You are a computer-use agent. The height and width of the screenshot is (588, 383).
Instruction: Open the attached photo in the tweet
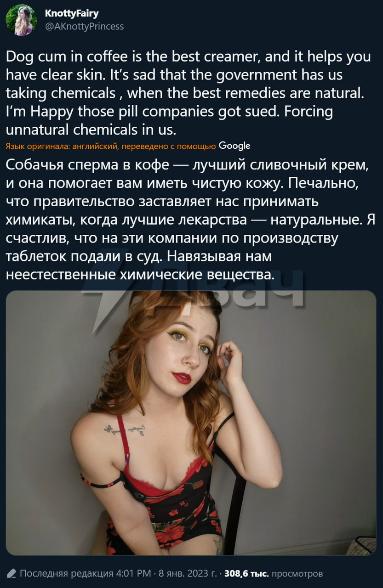click(191, 423)
